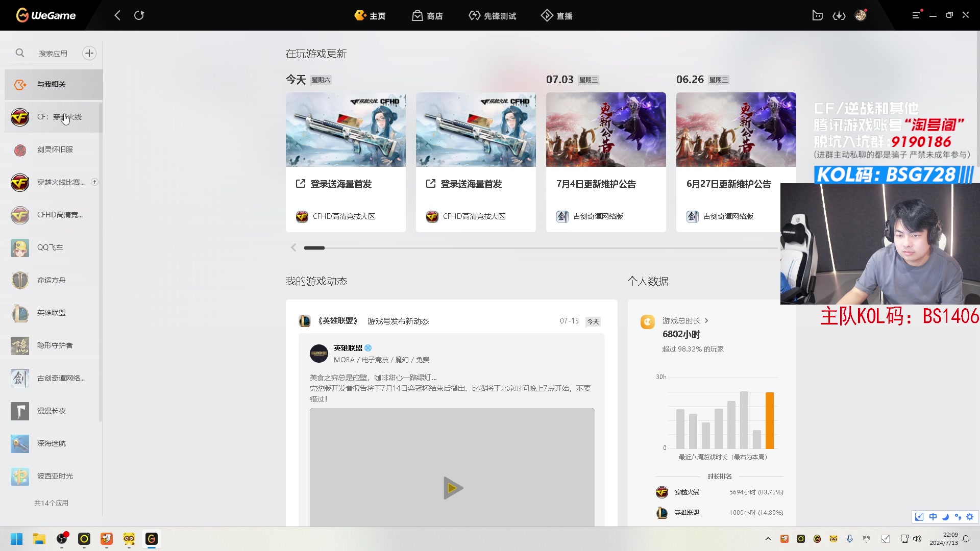Open first 登录送海量首发 CFHD card thumbnail
This screenshot has height=551, width=980.
coord(346,130)
